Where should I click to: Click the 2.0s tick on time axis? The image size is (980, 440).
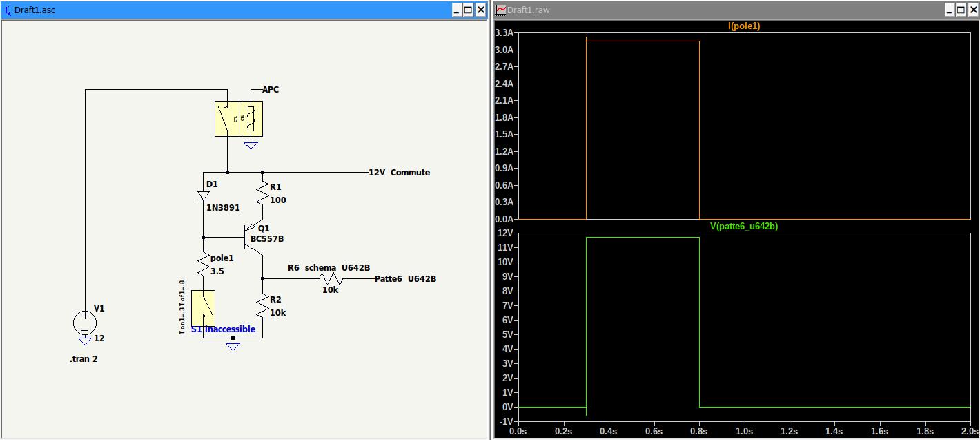[969, 431]
